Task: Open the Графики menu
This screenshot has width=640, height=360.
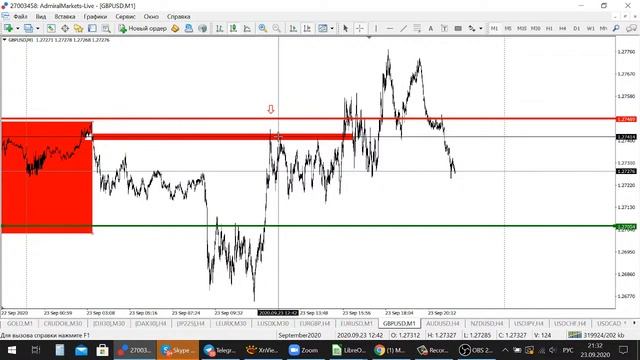Action: (x=95, y=17)
